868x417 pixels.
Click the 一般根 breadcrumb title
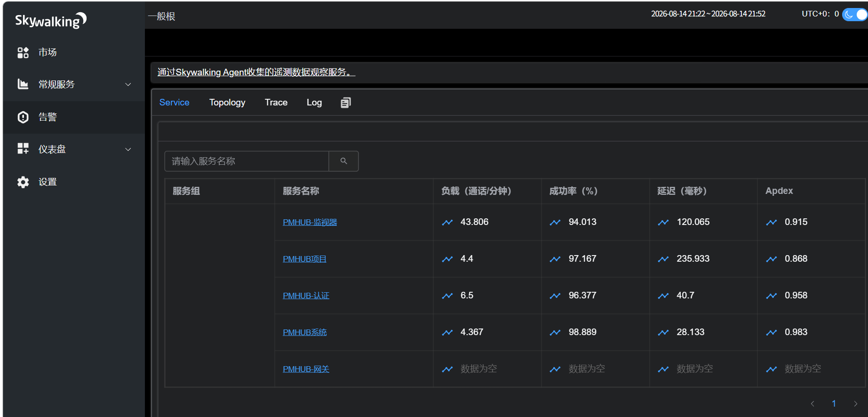pyautogui.click(x=161, y=16)
